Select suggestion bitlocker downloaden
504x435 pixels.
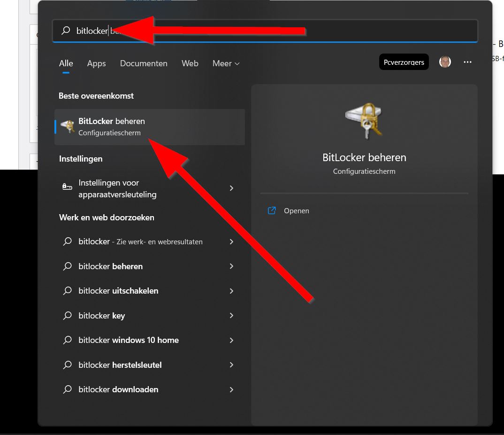coord(150,389)
